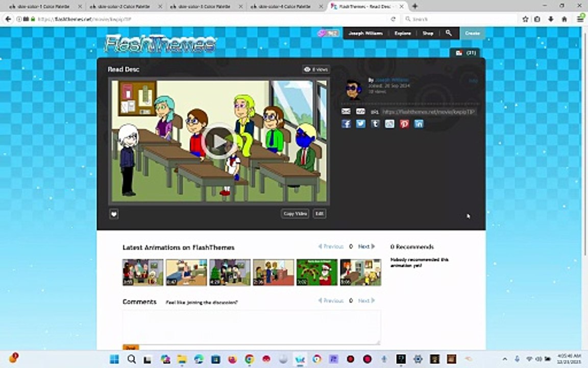Bookmark the page with the star icon
Image resolution: width=588 pixels, height=368 pixels.
pyautogui.click(x=525, y=19)
